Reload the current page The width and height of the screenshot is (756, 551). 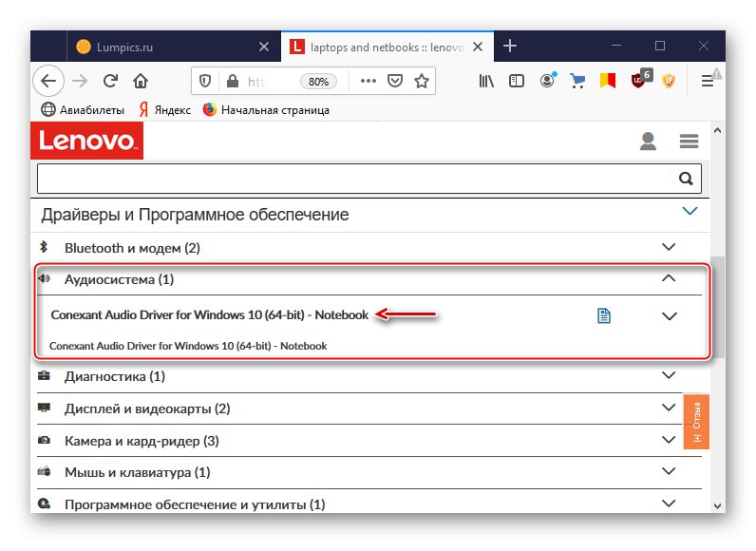110,81
